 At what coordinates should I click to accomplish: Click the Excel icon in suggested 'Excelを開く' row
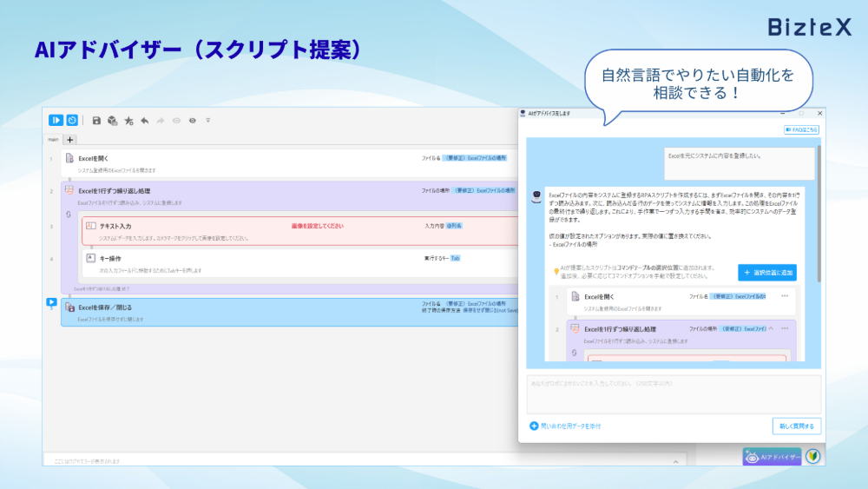click(575, 297)
